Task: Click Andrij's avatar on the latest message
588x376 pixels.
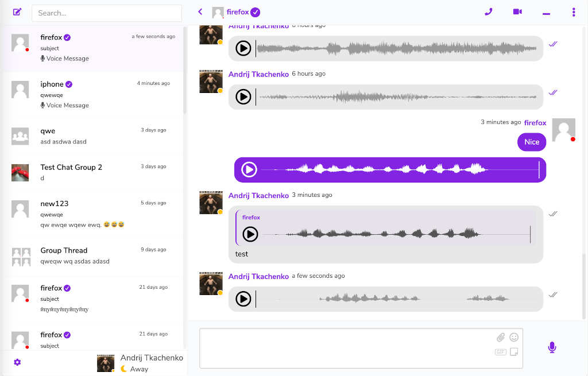Action: click(x=211, y=284)
